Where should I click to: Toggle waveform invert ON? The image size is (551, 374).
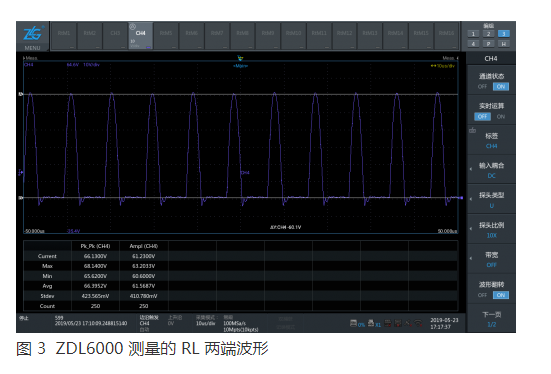501,295
